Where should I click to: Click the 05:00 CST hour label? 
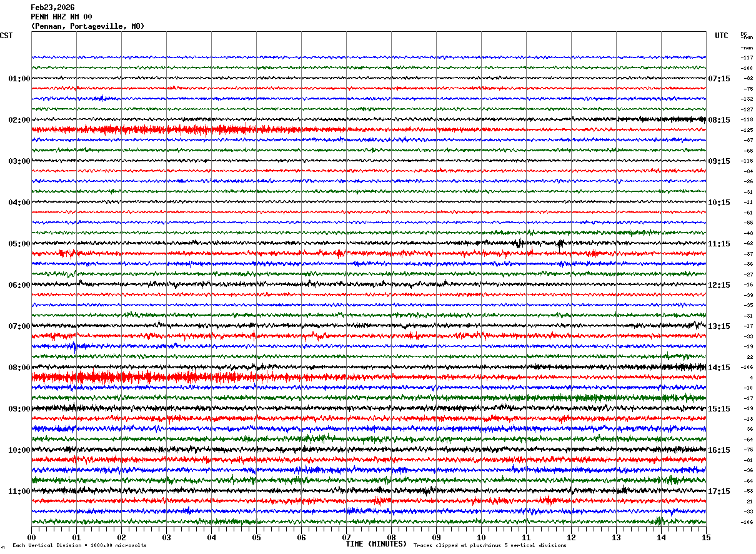click(19, 244)
